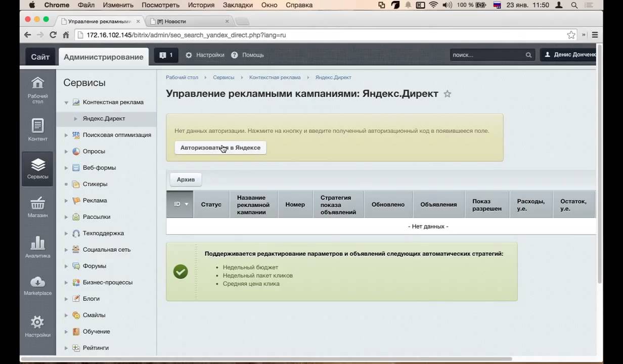The width and height of the screenshot is (623, 364).
Task: Click the vertical page scrollbar
Action: pos(600,164)
